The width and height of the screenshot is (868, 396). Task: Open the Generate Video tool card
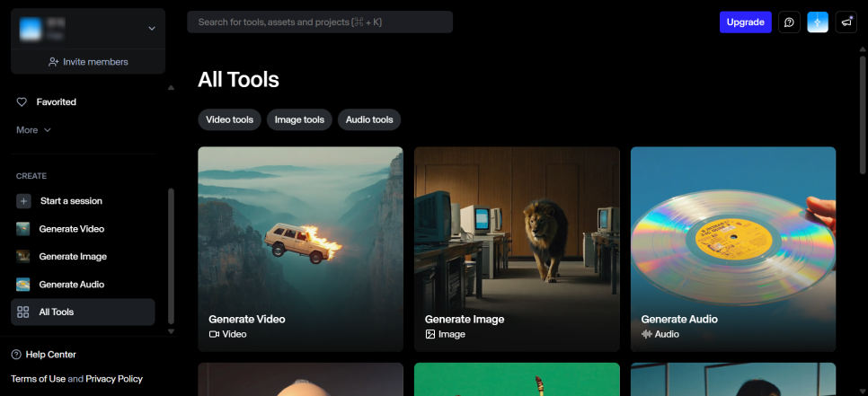pos(301,249)
